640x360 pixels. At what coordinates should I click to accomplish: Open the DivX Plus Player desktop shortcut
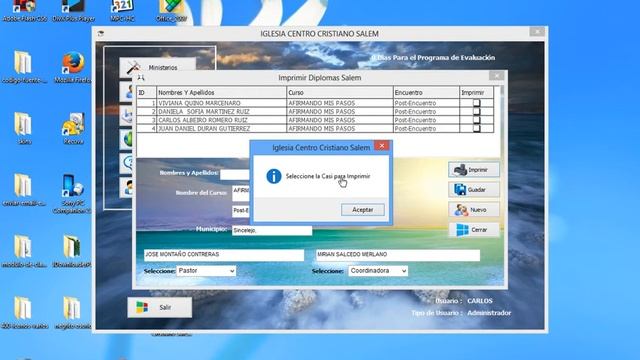click(73, 11)
